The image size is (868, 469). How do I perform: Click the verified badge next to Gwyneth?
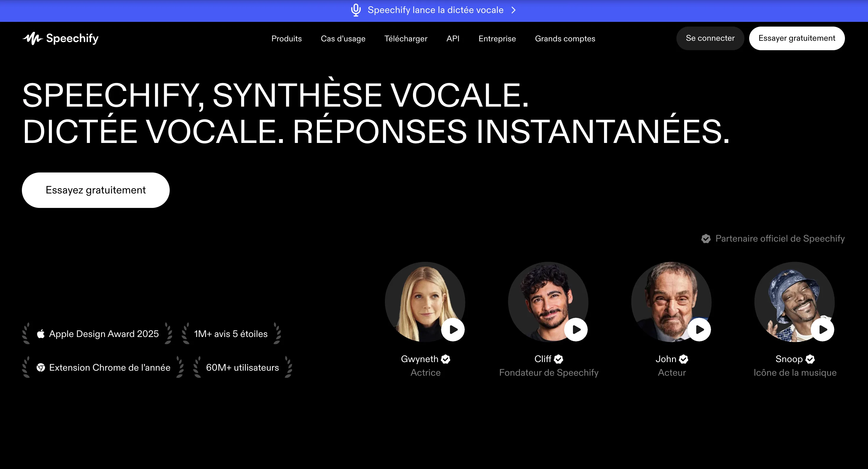coord(446,359)
